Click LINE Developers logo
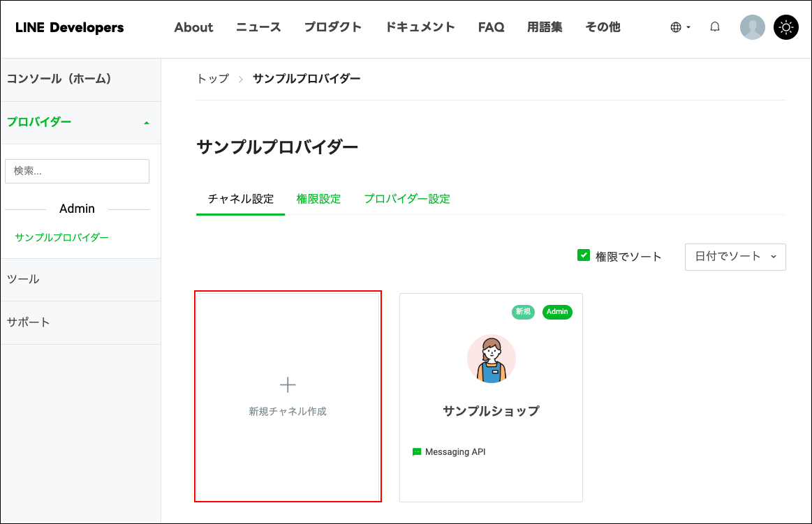Screen dimensions: 812x524 point(69,27)
